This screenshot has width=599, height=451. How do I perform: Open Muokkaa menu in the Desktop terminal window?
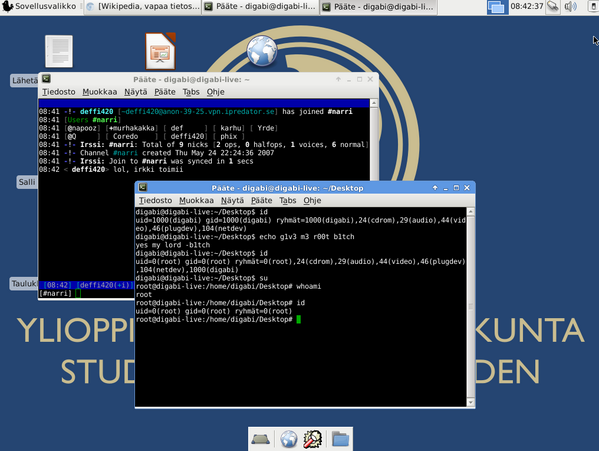tap(196, 200)
